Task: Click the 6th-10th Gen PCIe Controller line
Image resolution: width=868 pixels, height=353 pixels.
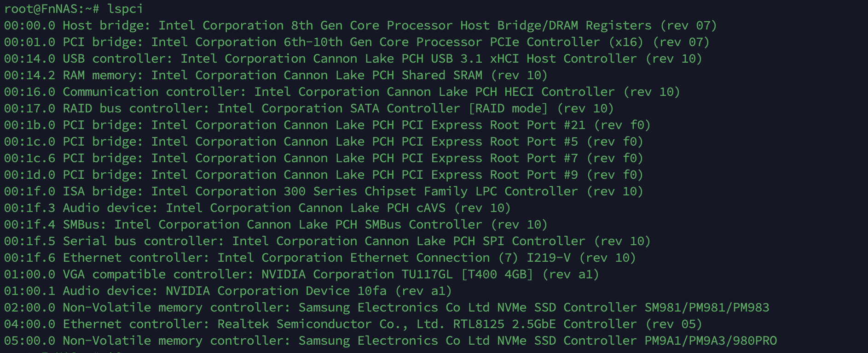Action: [356, 42]
